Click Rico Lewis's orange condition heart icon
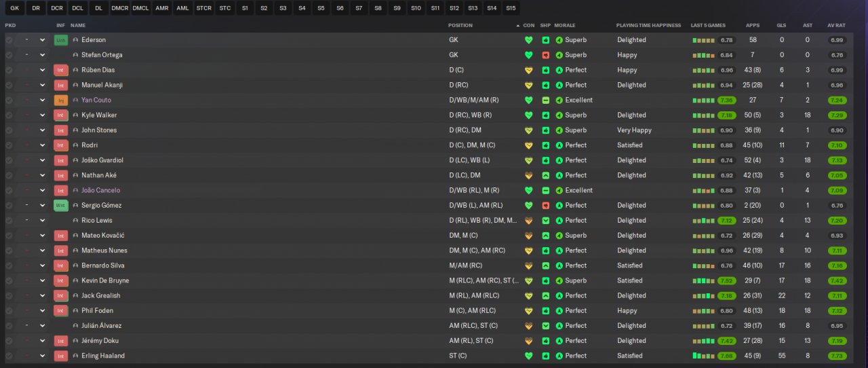Screen dimensions: 868x368 [x=529, y=221]
